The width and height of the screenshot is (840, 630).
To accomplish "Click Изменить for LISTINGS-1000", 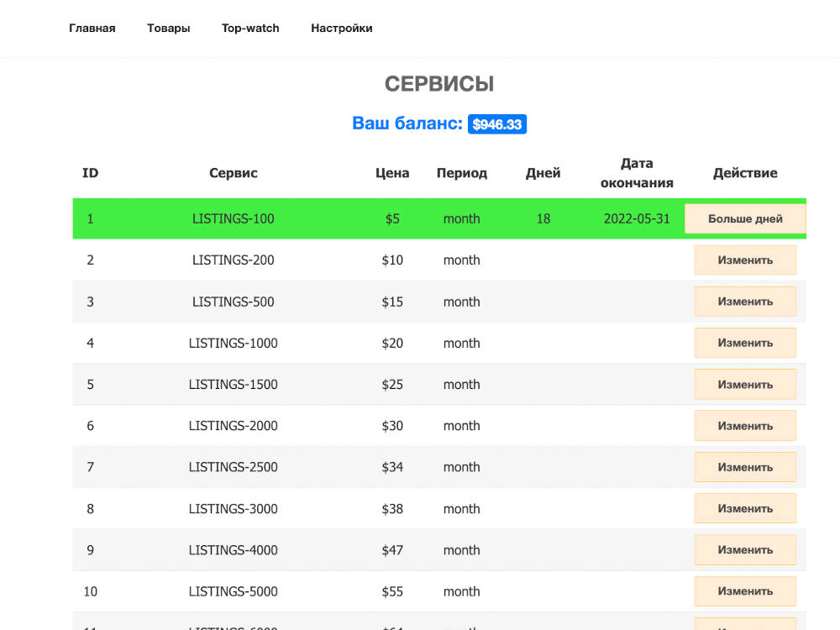I will 745,343.
